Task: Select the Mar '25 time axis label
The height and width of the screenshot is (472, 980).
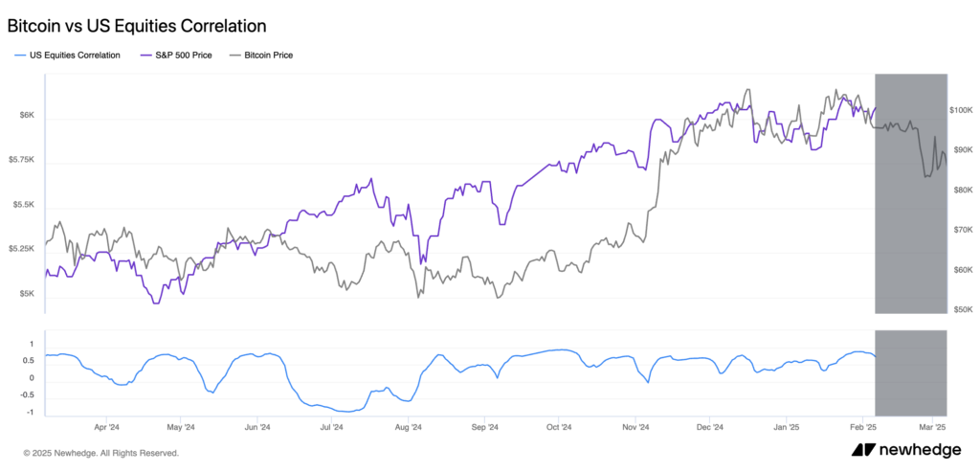Action: (934, 427)
